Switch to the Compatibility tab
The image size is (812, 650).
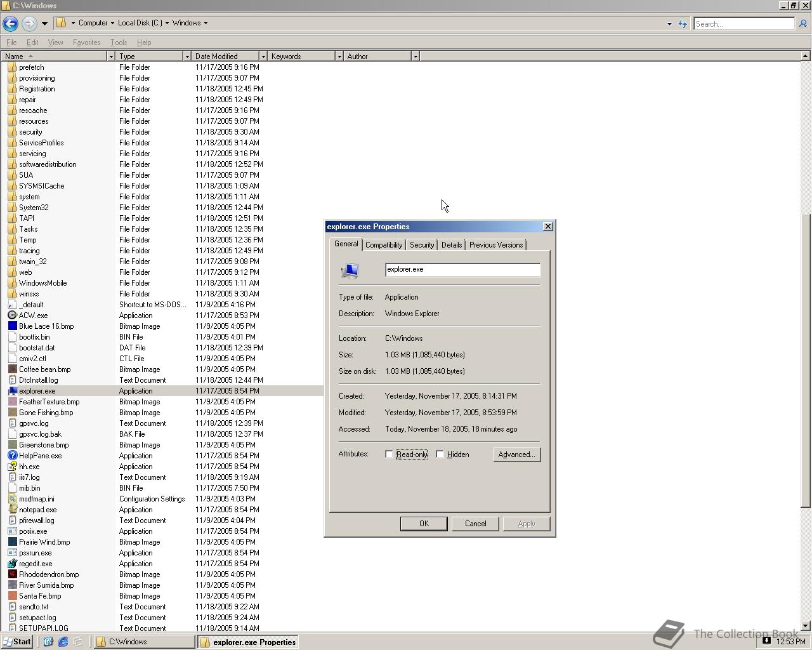point(384,245)
